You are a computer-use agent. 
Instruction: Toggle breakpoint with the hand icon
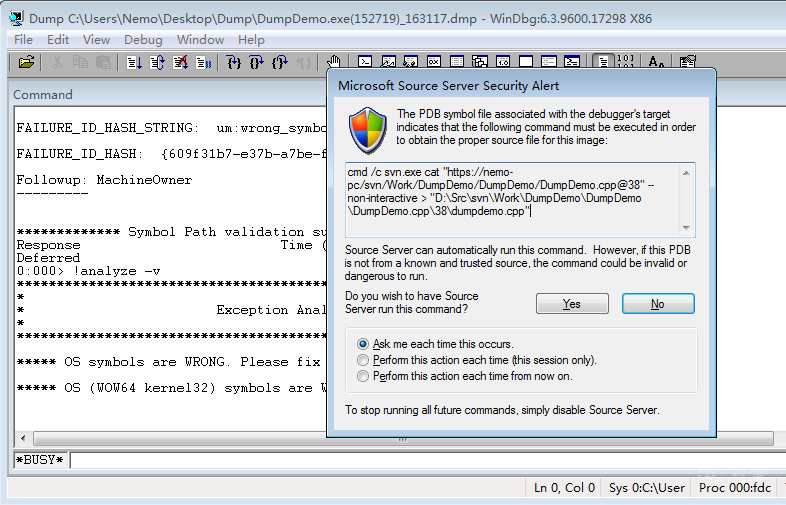(333, 62)
